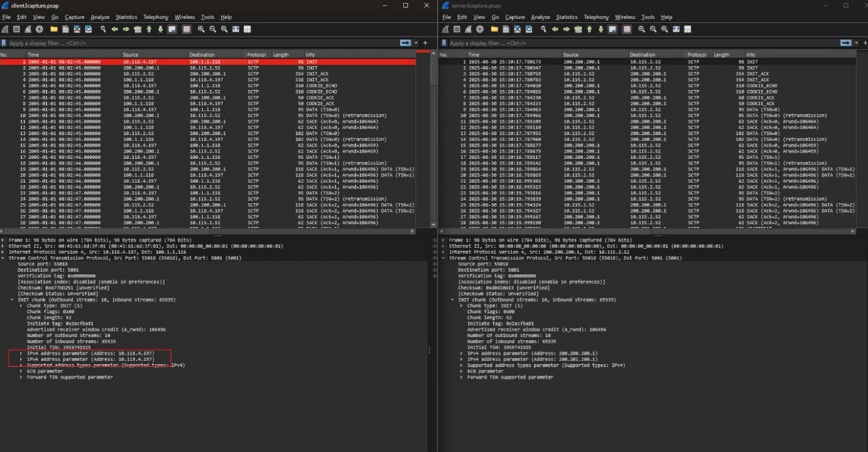The width and height of the screenshot is (868, 452).
Task: Start capture in client3capture window toolbar
Action: pyautogui.click(x=5, y=29)
